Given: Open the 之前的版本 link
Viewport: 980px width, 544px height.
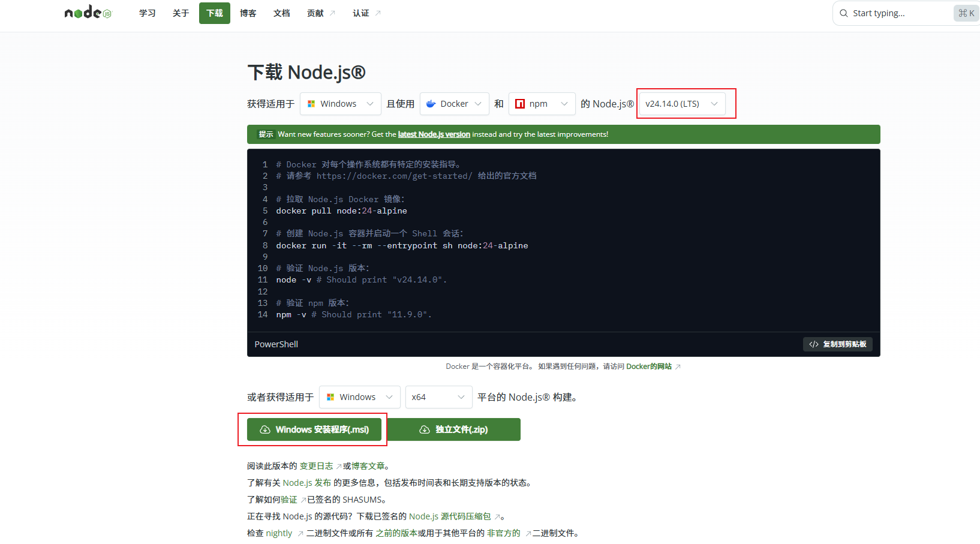Looking at the screenshot, I should (x=396, y=533).
